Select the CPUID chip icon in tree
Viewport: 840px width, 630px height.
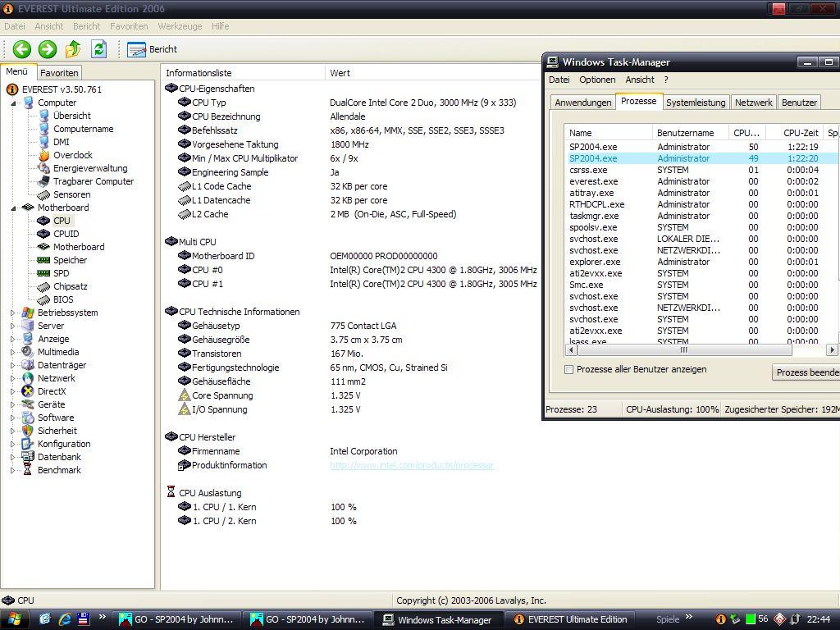(44, 234)
